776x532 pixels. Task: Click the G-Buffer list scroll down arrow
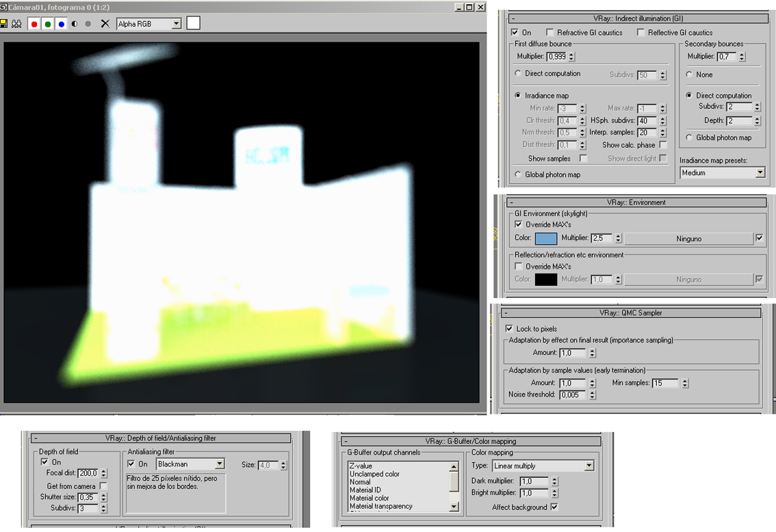[x=454, y=507]
